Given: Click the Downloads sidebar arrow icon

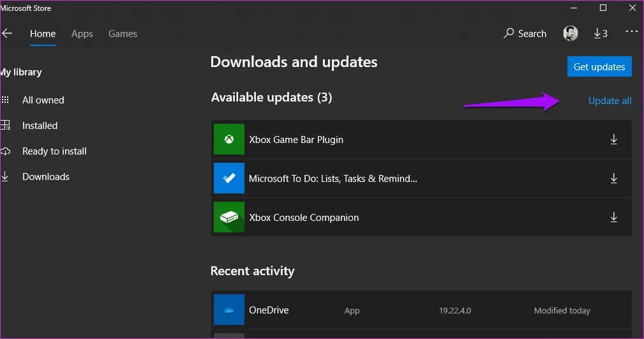Looking at the screenshot, I should click(5, 176).
